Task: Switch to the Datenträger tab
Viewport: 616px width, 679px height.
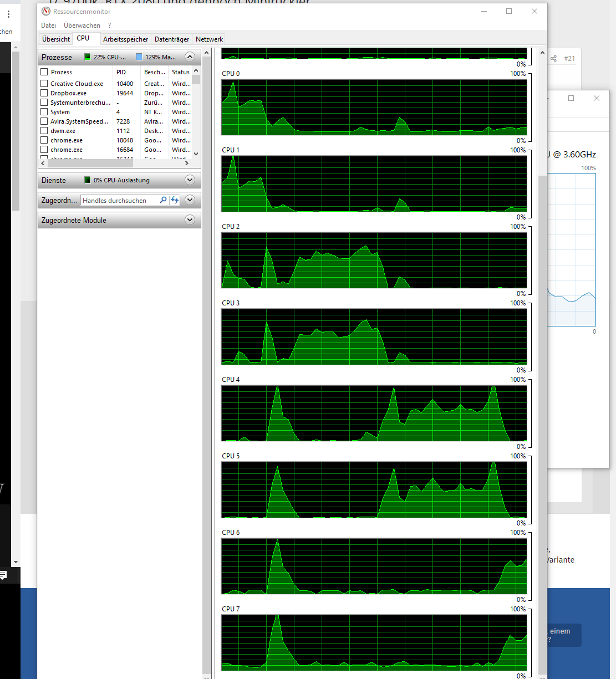Action: coord(172,39)
